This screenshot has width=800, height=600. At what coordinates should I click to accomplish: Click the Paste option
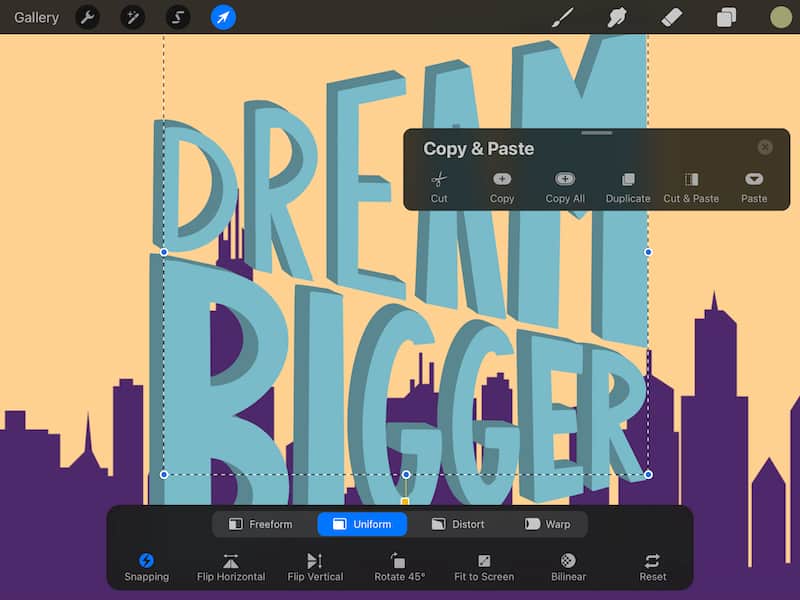(754, 188)
